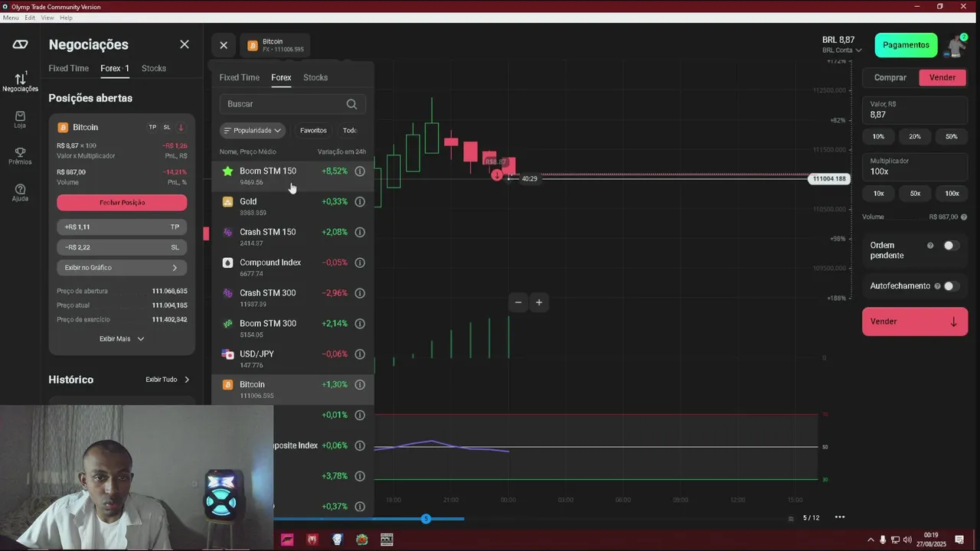The image size is (980, 551).
Task: Toggle Ordem pendente switch
Action: [x=951, y=246]
